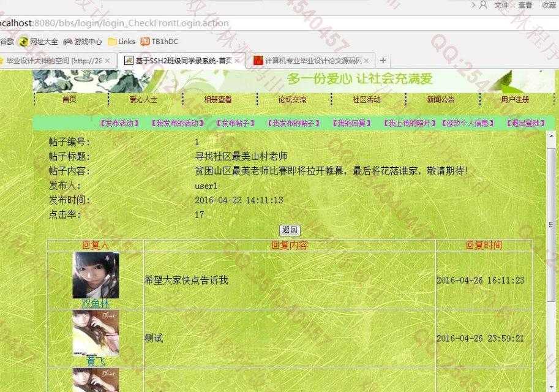Click the 【我发布的帖子】 link

tap(294, 123)
